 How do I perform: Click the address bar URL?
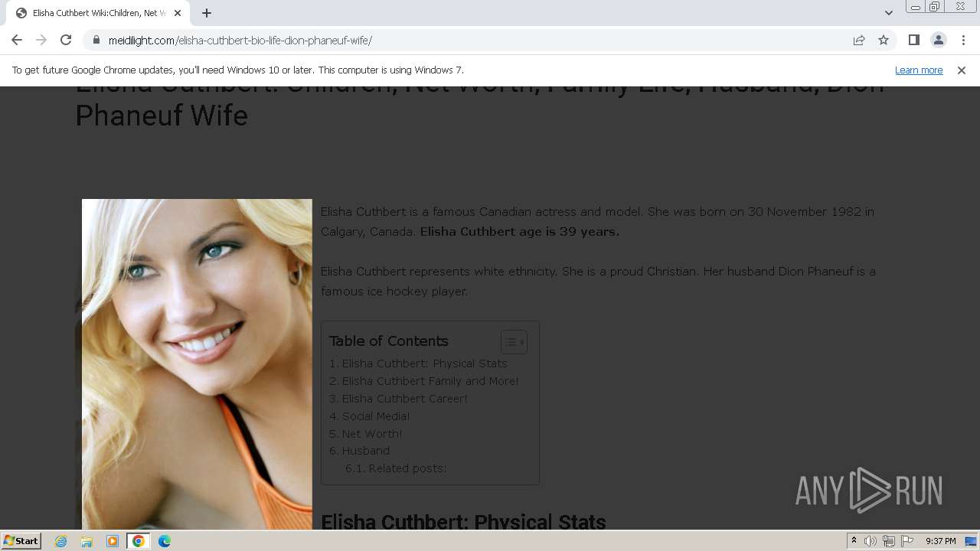240,40
